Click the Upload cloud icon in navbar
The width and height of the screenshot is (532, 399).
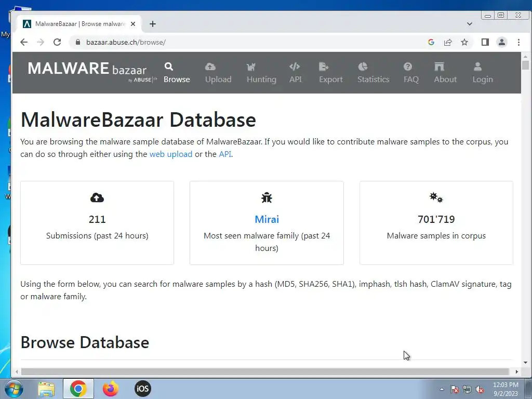210,66
